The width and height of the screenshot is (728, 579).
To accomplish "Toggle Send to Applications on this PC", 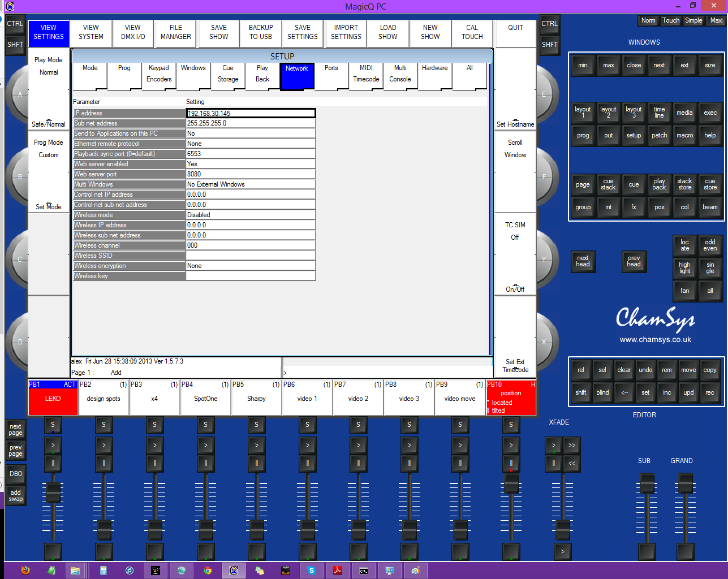I will click(x=251, y=133).
